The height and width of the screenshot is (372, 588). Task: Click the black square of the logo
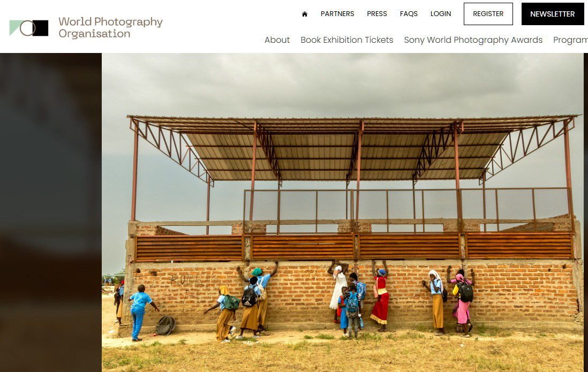(41, 28)
